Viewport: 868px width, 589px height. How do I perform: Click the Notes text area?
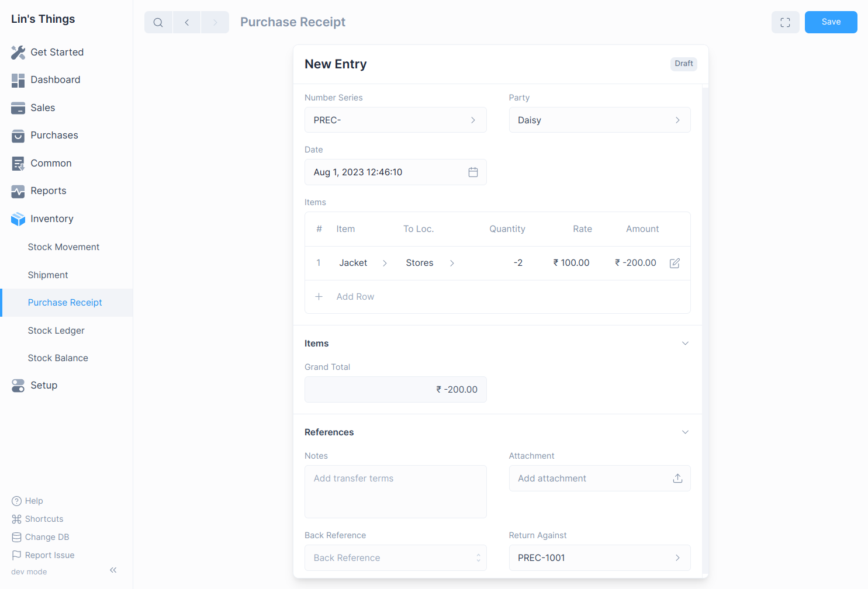[395, 491]
